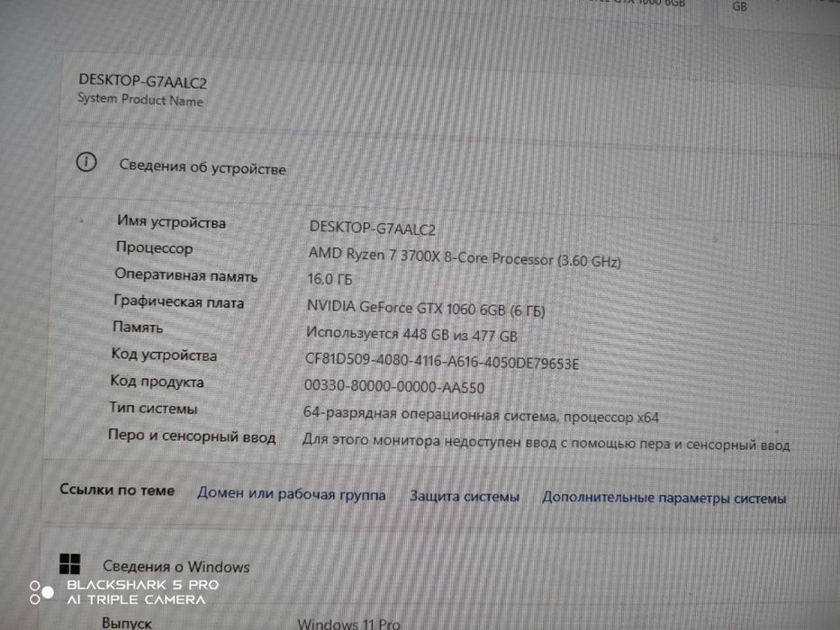Select the Ссылки по теме label
This screenshot has height=630, width=840.
coord(117,490)
